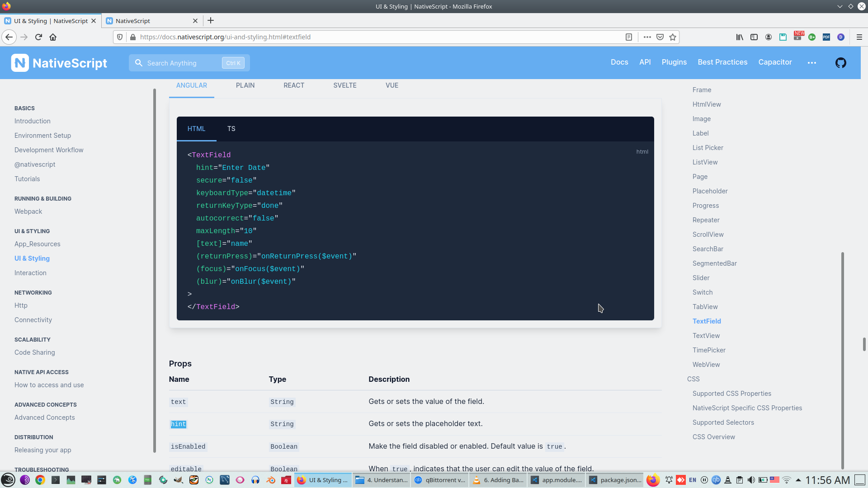Open the Plugins header link
The height and width of the screenshot is (488, 868).
click(674, 62)
